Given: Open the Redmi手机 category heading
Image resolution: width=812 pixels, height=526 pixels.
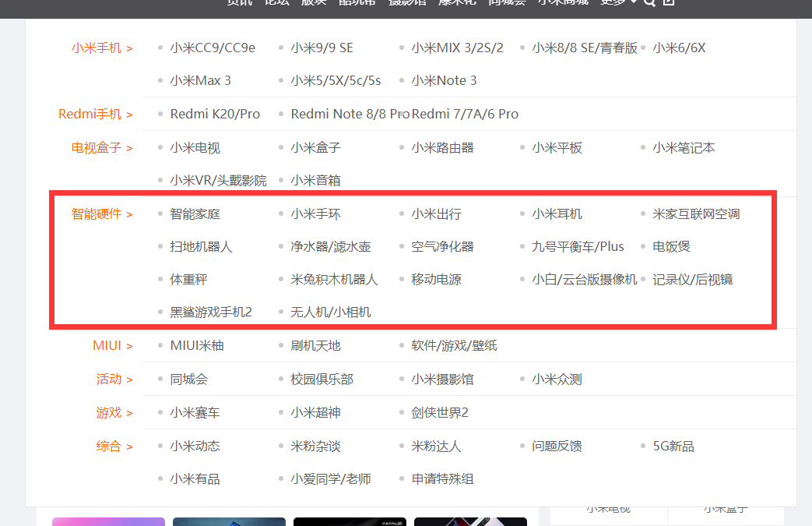Looking at the screenshot, I should (x=96, y=114).
